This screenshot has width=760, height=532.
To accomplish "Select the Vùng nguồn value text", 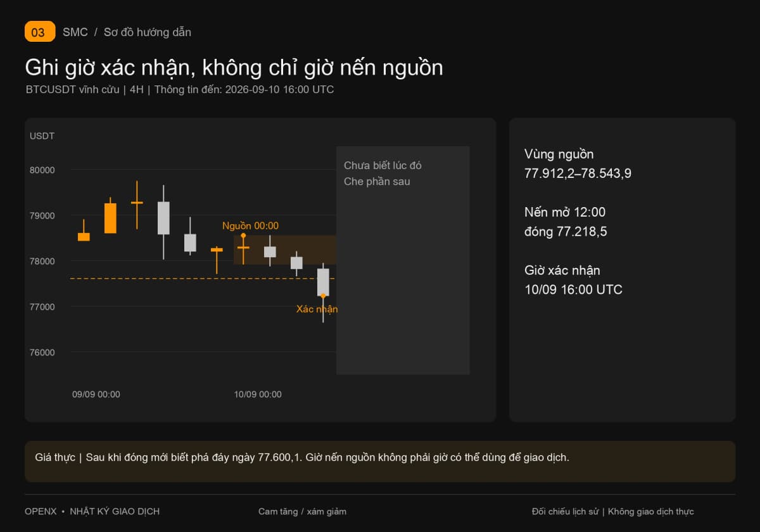I will point(578,174).
